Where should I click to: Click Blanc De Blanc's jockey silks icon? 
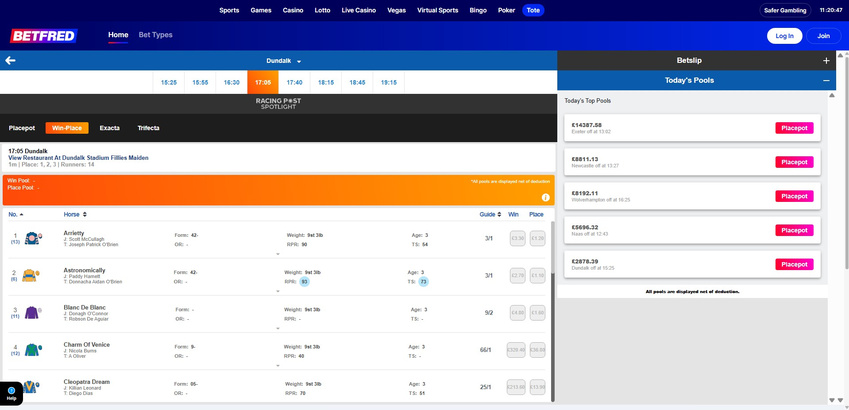(33, 313)
